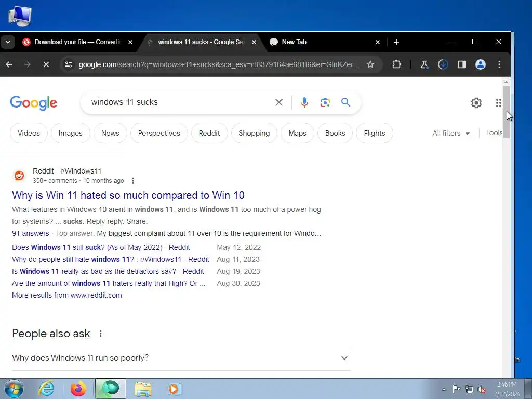Switch to the New Tab tab

click(294, 42)
